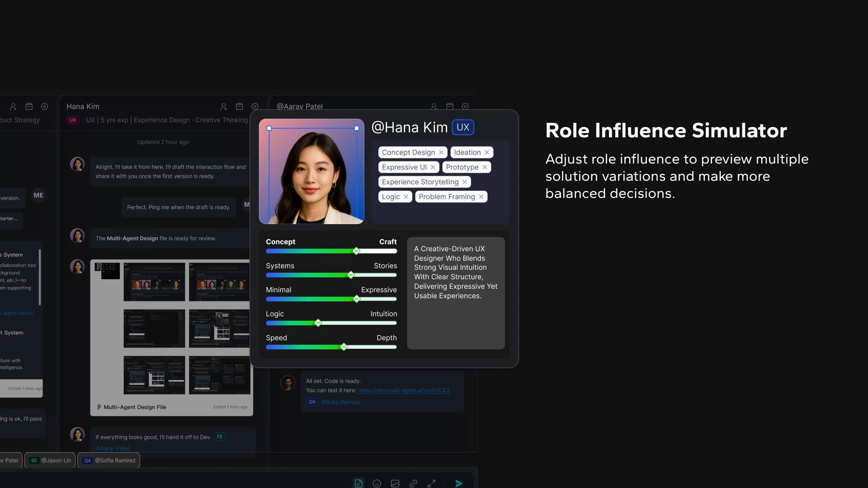Click the expand editor arrows icon

coord(432,483)
